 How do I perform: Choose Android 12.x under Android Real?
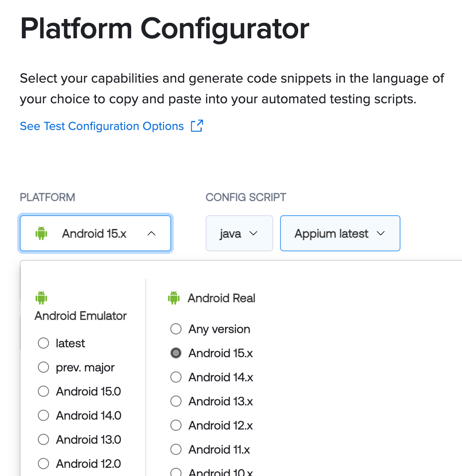pyautogui.click(x=176, y=425)
